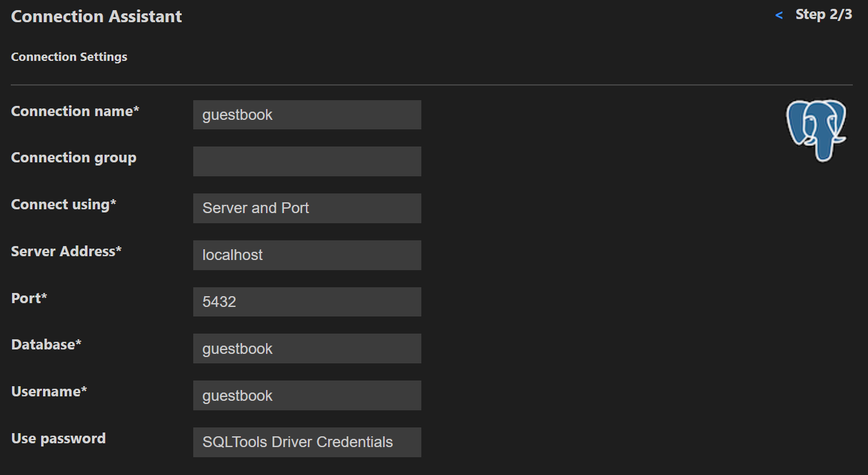Go back using the left arrow
Viewport: 868px width, 475px height.
[779, 15]
